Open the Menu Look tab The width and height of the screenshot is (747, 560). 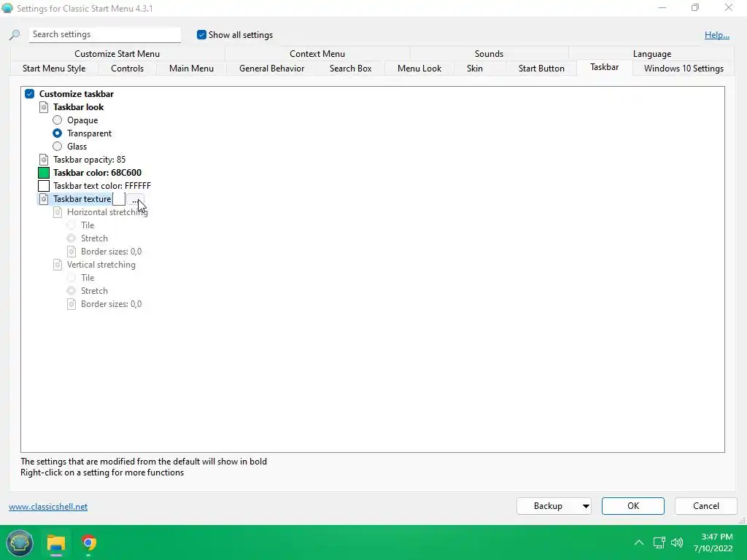(x=419, y=68)
